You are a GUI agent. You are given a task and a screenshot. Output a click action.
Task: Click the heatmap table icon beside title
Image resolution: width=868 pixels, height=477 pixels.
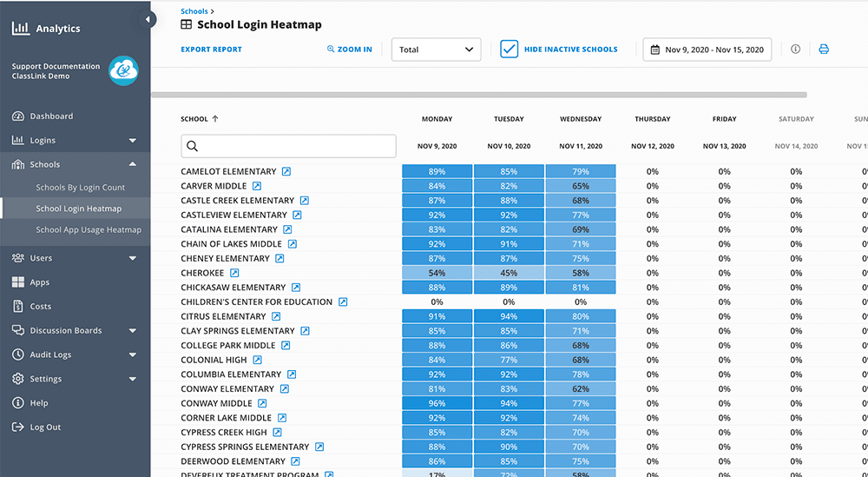(x=187, y=24)
